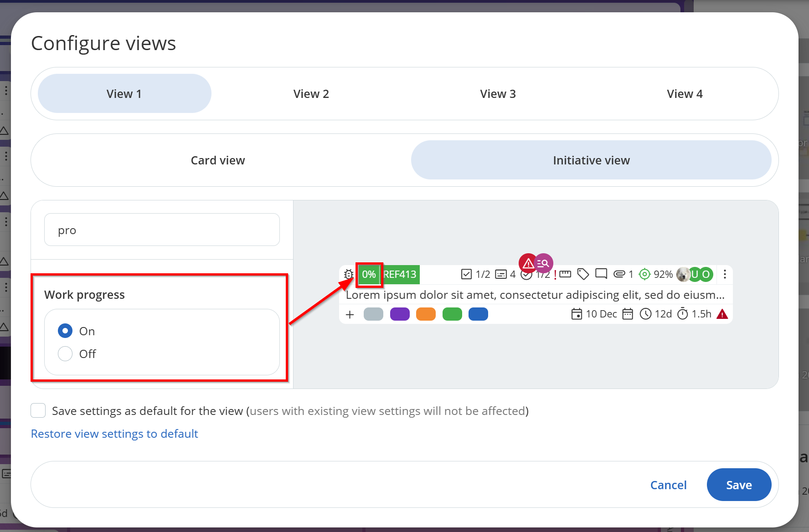
Task: Click the ruler size icon on the card
Action: tap(565, 274)
